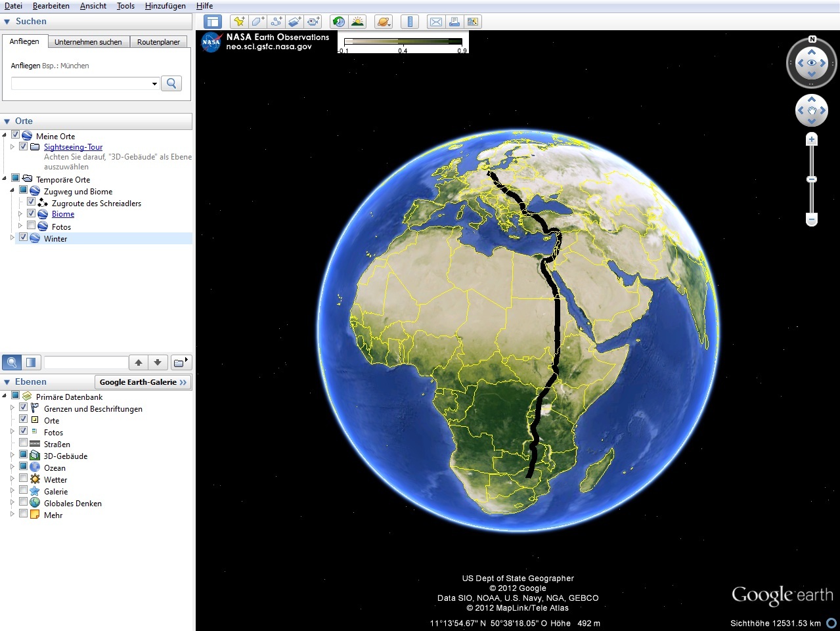Screen dimensions: 840x631
Task: Switch to the Routenplaner tab
Action: pyautogui.click(x=158, y=42)
